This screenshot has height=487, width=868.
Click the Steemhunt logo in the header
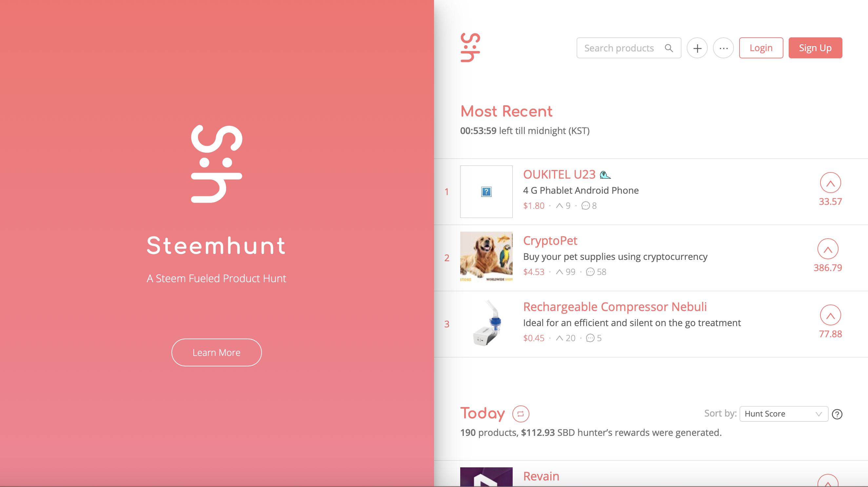coord(470,48)
